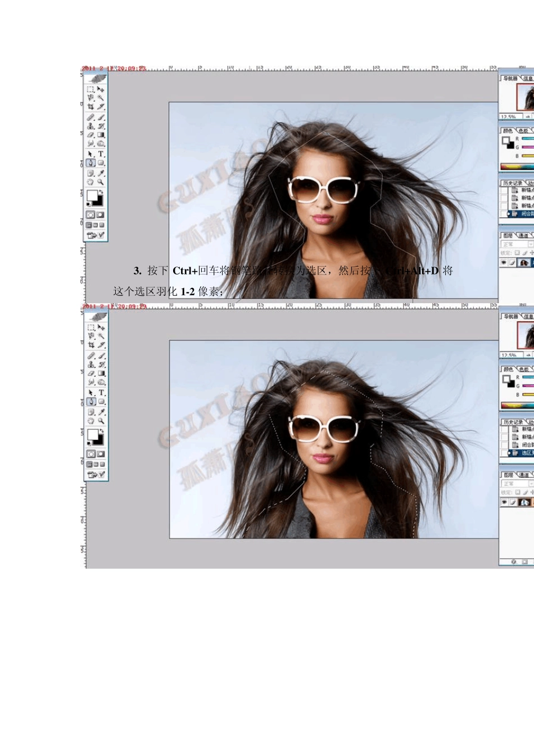Pick the Eyedropper tool in lower screenshot
This screenshot has width=534, height=756.
click(x=101, y=412)
